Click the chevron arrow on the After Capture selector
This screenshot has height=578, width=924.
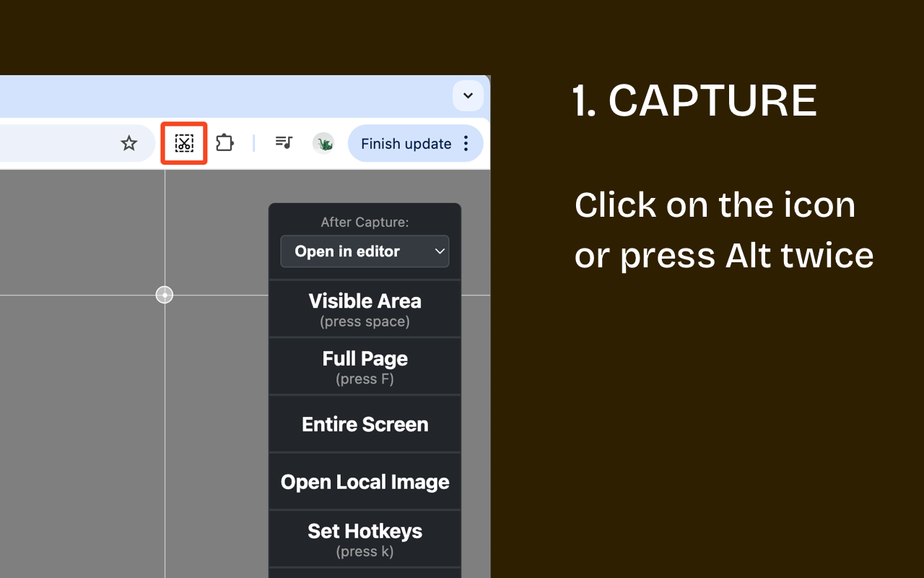click(440, 251)
